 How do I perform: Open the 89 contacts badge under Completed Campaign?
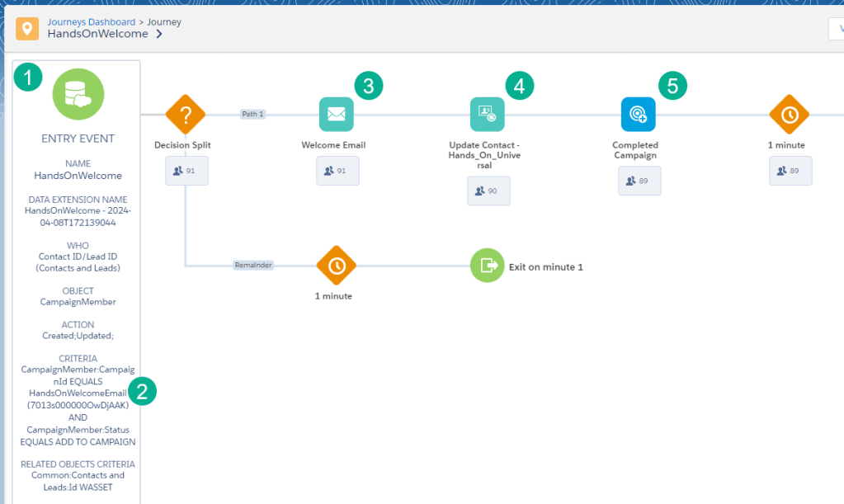point(639,181)
